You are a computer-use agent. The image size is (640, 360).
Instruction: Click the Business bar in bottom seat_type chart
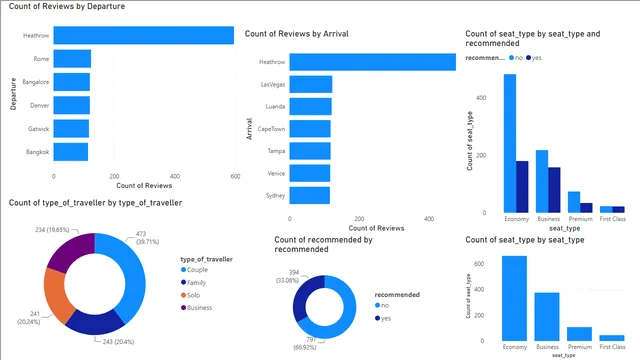pos(547,317)
